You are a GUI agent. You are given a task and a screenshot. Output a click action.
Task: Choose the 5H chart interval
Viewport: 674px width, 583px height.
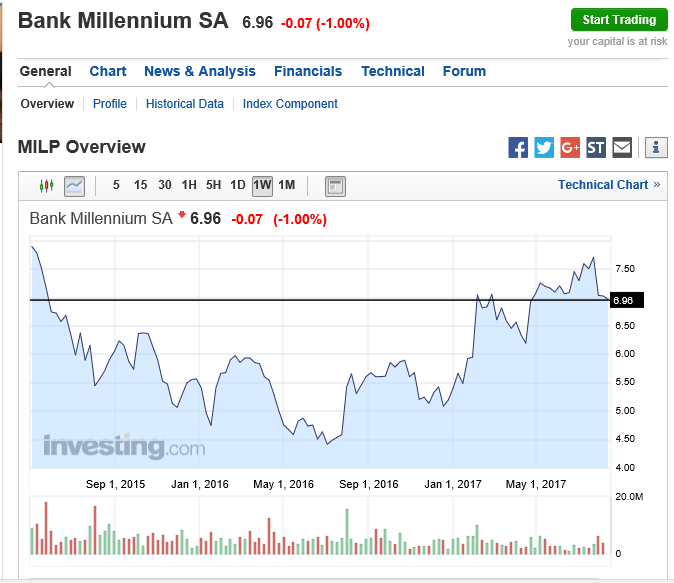coord(213,185)
